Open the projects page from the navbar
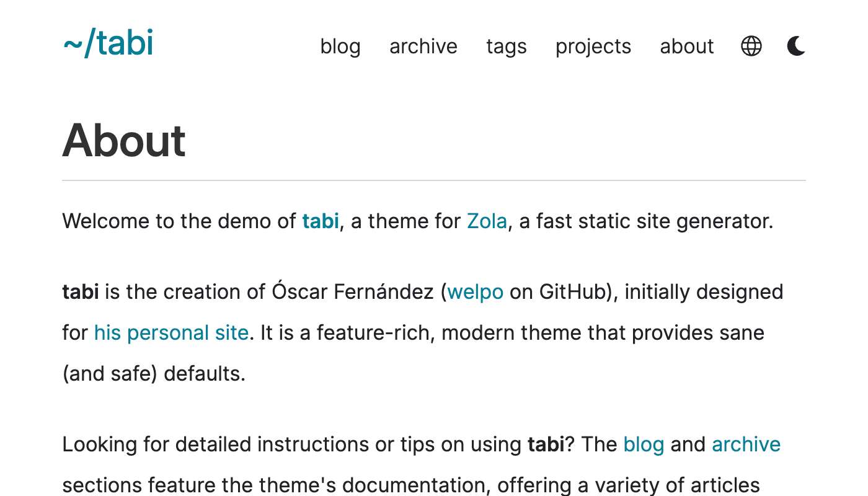The height and width of the screenshot is (496, 868). click(x=593, y=46)
